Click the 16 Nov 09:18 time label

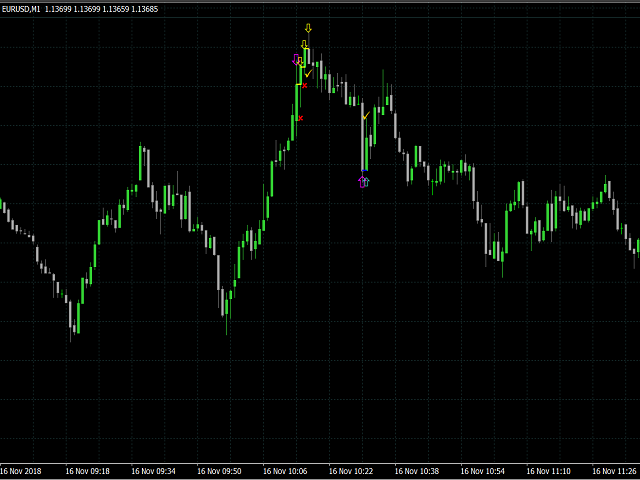click(x=87, y=471)
